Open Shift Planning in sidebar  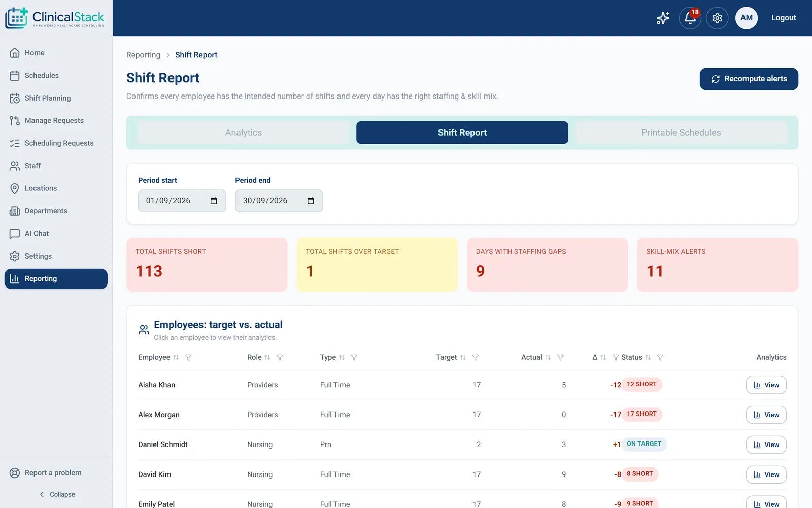pos(56,98)
